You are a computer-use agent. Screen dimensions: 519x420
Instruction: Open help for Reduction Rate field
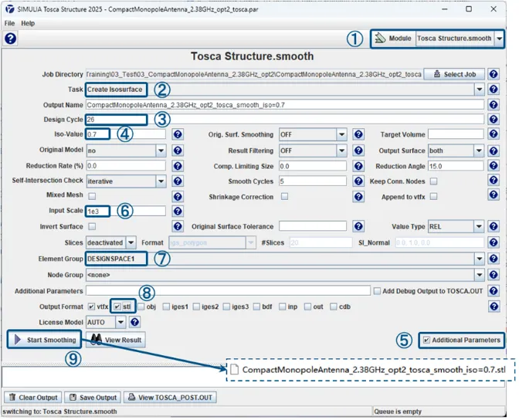(x=178, y=166)
